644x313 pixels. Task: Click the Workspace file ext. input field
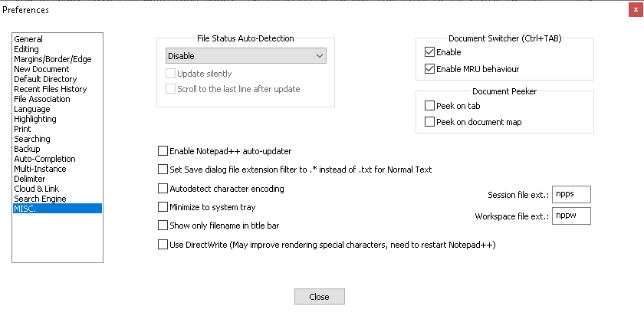[x=571, y=216]
